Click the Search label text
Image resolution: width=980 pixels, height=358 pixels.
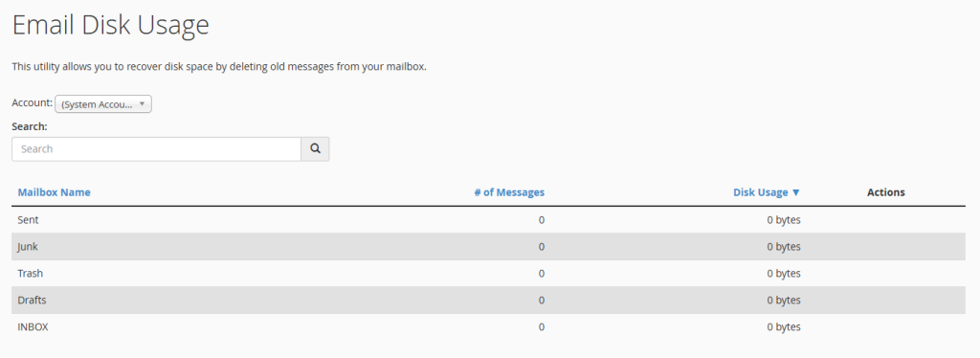coord(30,126)
